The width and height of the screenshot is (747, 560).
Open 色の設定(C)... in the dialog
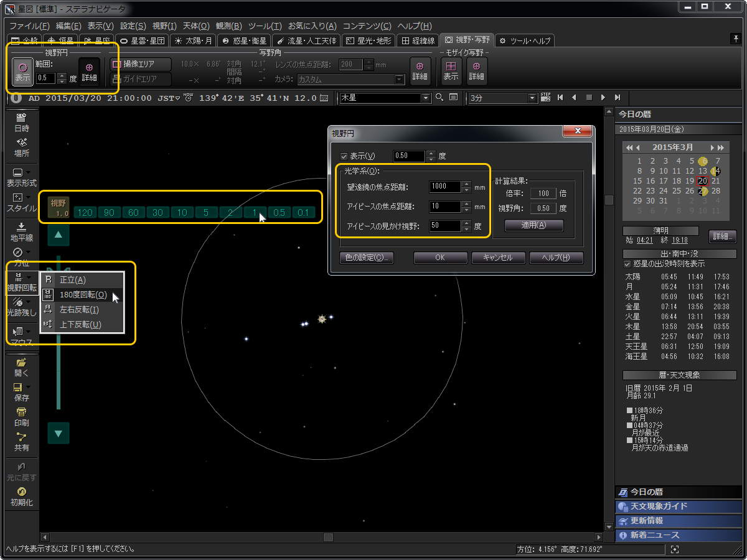coord(367,258)
